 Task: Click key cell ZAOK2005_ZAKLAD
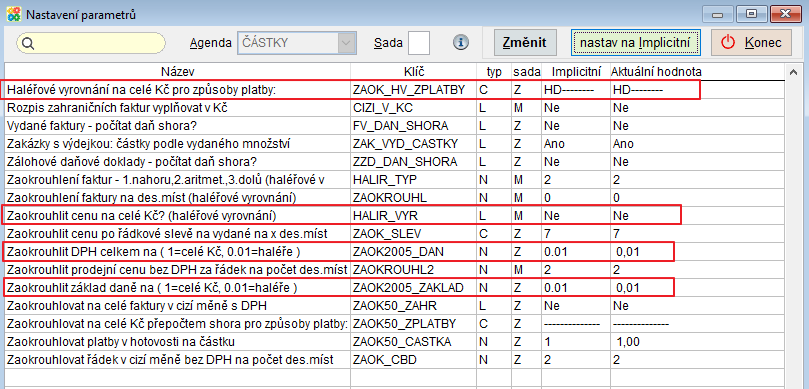click(414, 287)
